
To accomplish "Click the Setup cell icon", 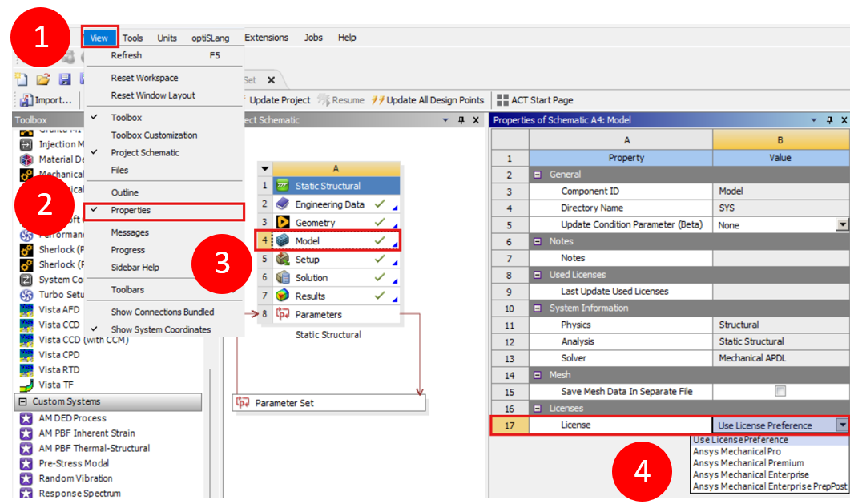I will 283,259.
